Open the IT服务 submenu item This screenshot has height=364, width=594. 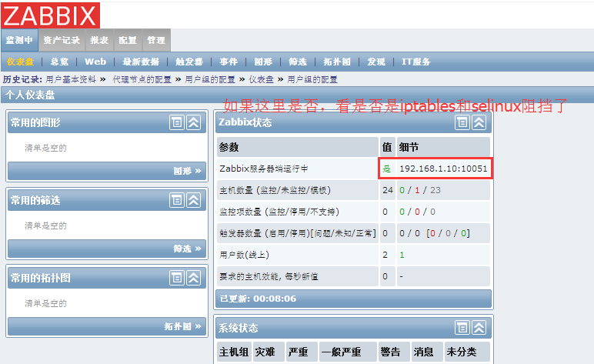pyautogui.click(x=416, y=62)
